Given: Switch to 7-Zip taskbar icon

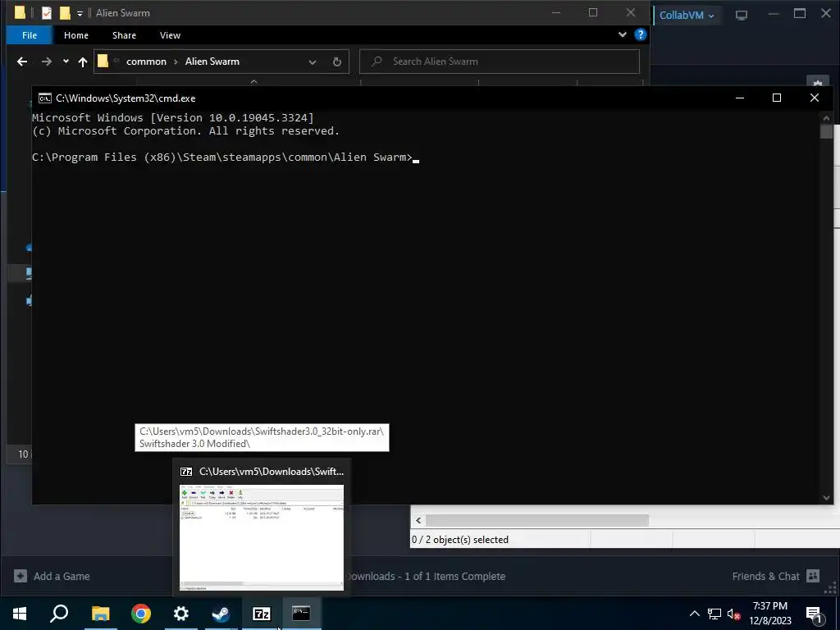Looking at the screenshot, I should coord(261,614).
